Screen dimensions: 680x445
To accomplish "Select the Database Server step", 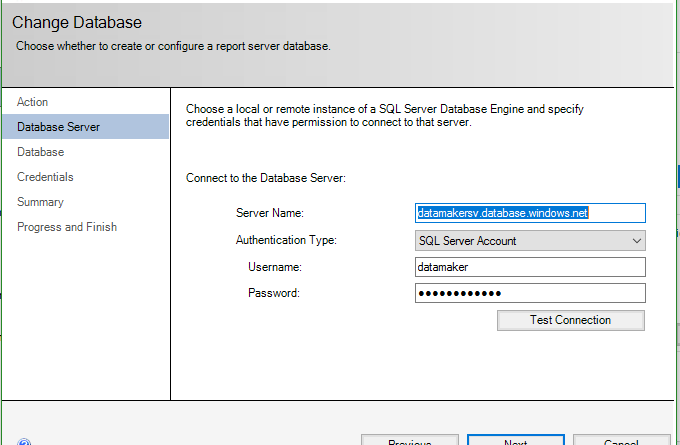I will (x=59, y=127).
